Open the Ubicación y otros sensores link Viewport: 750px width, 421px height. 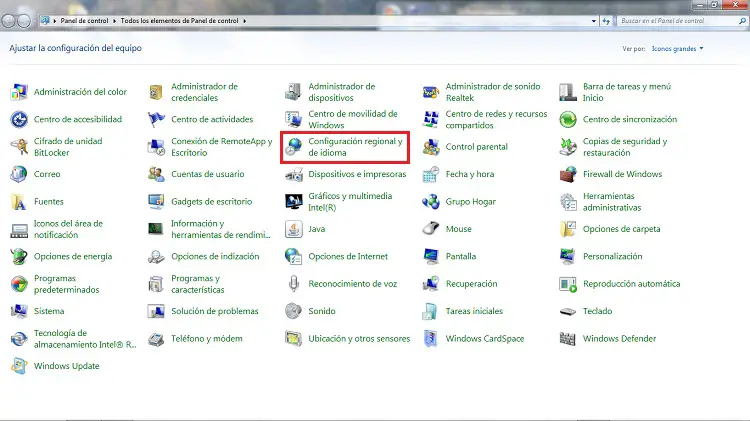coord(359,339)
